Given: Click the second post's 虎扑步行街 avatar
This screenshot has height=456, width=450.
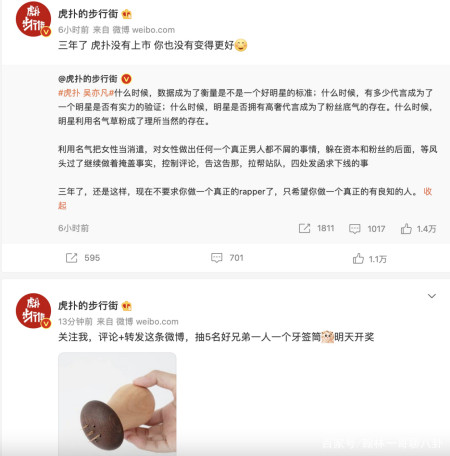Looking at the screenshot, I should coord(33,311).
